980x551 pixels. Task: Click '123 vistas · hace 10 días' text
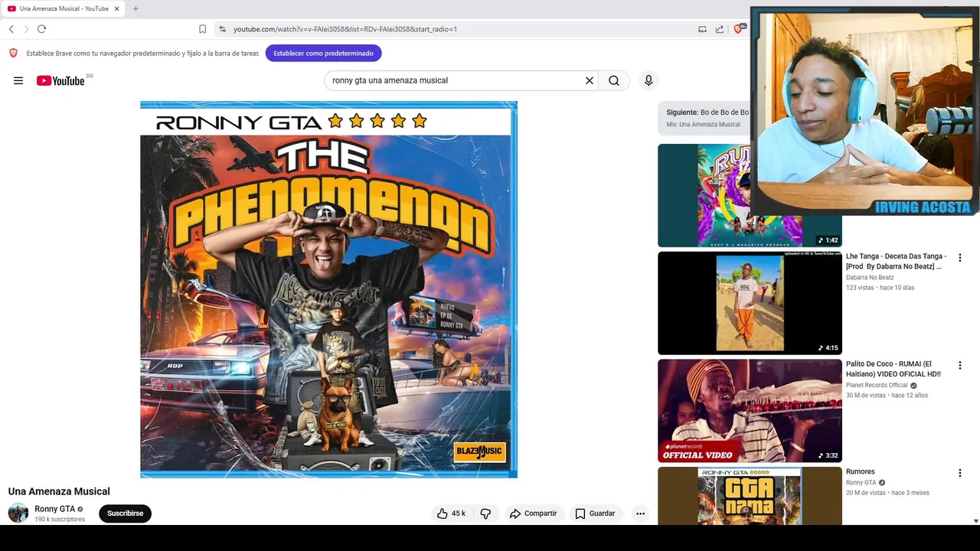pyautogui.click(x=880, y=288)
